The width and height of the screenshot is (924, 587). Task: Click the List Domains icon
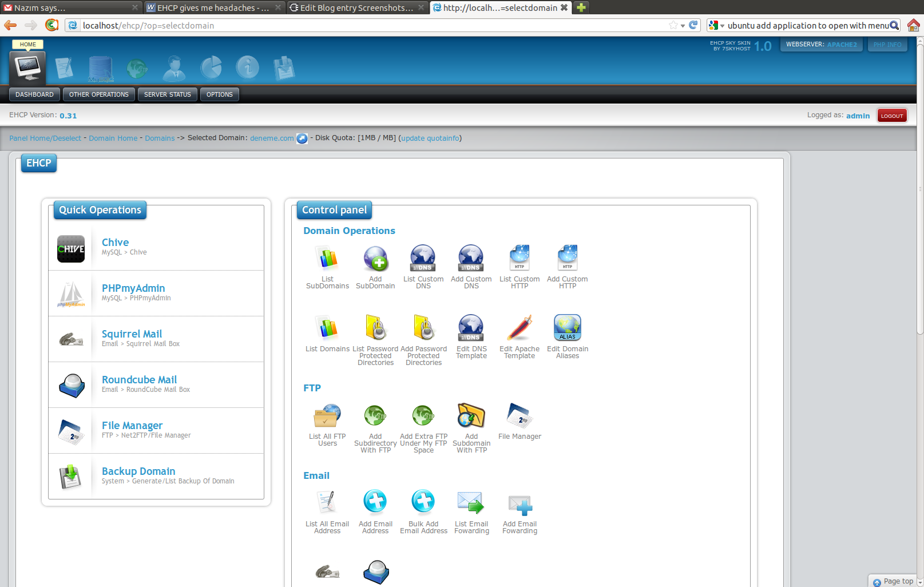(327, 327)
